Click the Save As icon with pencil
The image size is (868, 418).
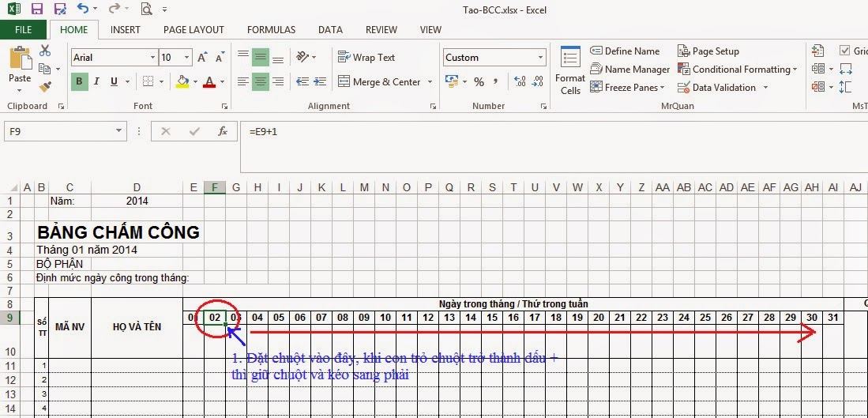[60, 9]
